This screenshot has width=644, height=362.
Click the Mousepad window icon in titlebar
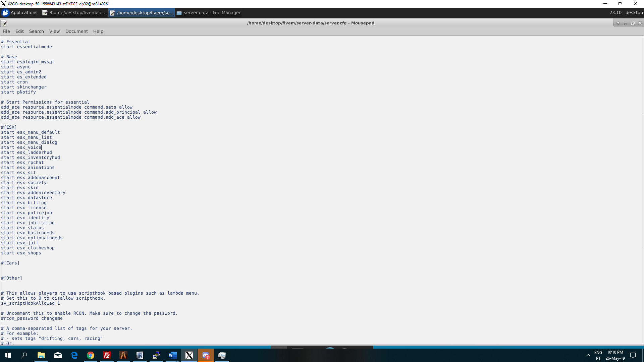(4, 23)
